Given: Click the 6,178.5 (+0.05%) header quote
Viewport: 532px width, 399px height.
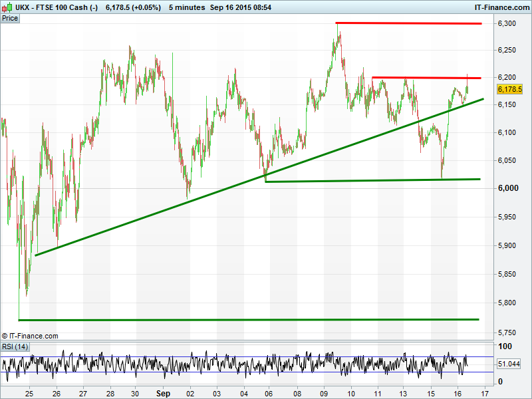Looking at the screenshot, I should (134, 7).
